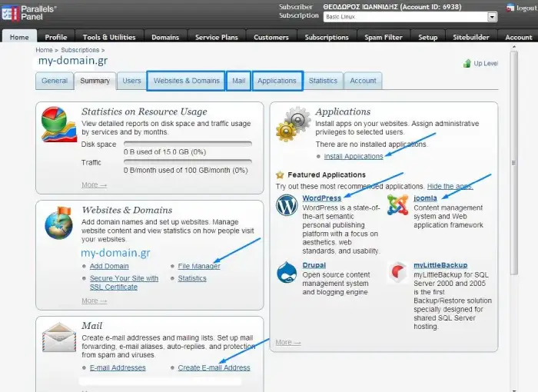
Task: Click the Install Applications link
Action: click(x=354, y=157)
